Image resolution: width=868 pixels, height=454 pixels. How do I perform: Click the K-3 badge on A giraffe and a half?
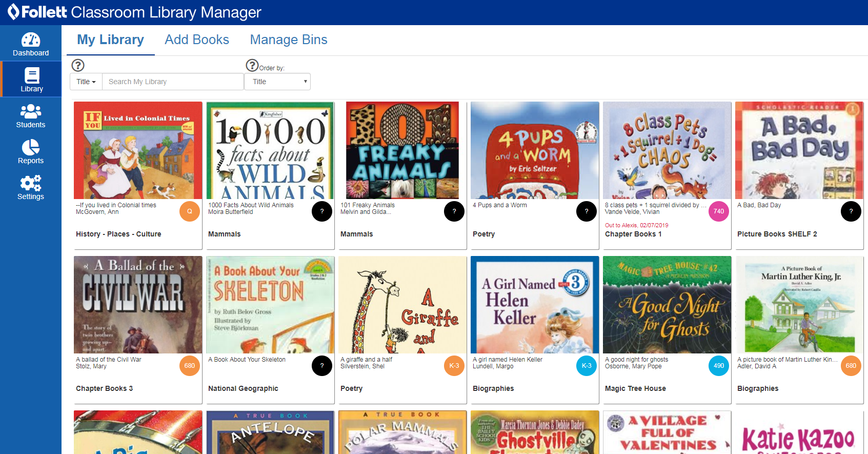coord(454,366)
